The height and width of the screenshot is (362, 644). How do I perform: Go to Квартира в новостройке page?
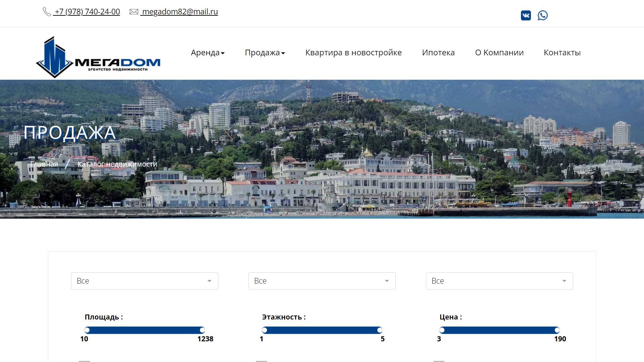pos(353,53)
